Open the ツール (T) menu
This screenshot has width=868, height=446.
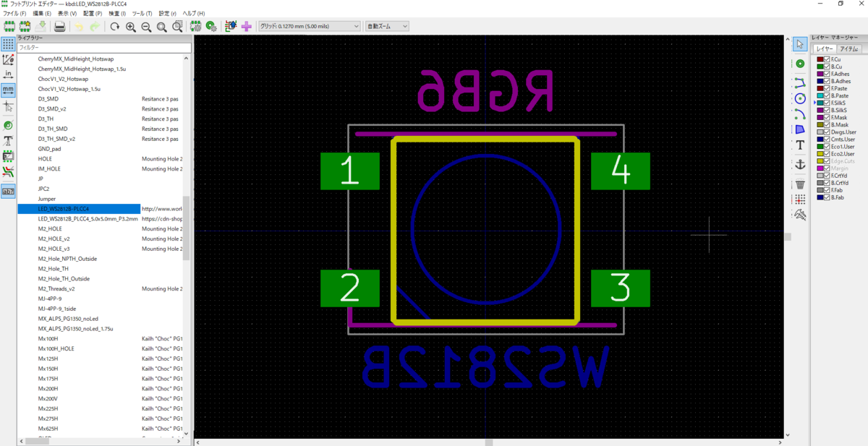coord(142,14)
